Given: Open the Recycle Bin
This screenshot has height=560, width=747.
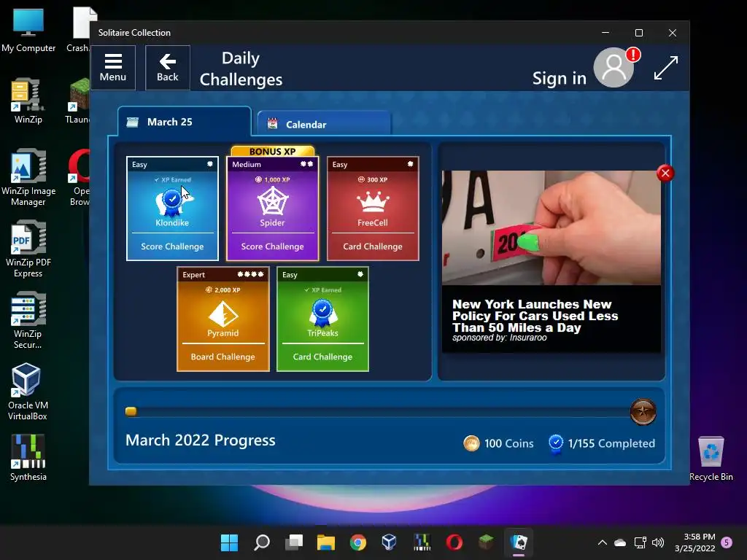Looking at the screenshot, I should click(x=711, y=458).
